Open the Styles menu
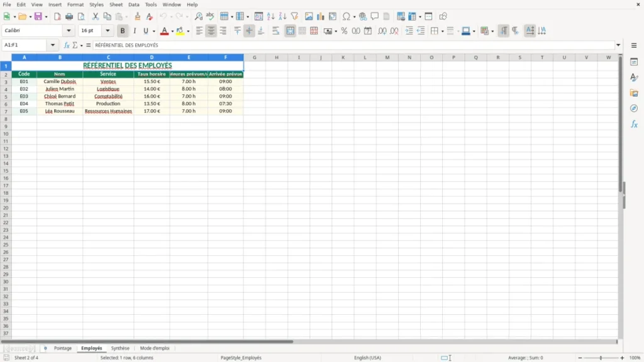Viewport: 644px width, 362px height. tap(96, 4)
